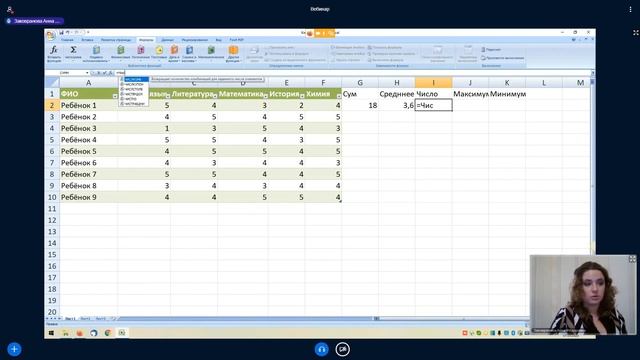Click the round Office button
This screenshot has height=360, width=640.
[51, 36]
